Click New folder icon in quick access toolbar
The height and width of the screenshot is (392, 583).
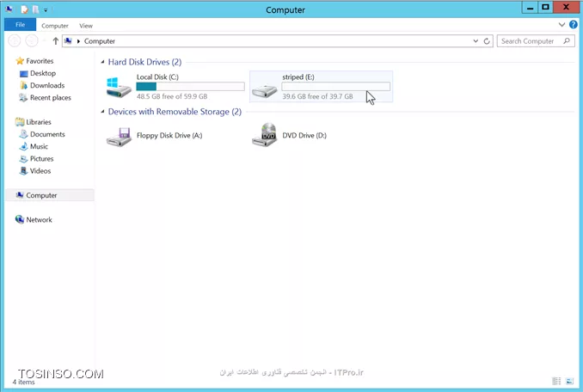[36, 9]
